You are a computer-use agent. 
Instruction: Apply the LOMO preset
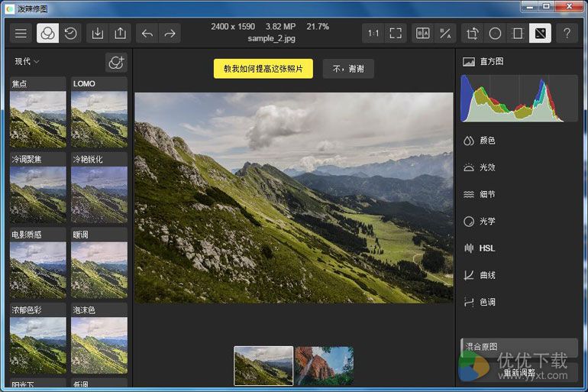[x=99, y=112]
